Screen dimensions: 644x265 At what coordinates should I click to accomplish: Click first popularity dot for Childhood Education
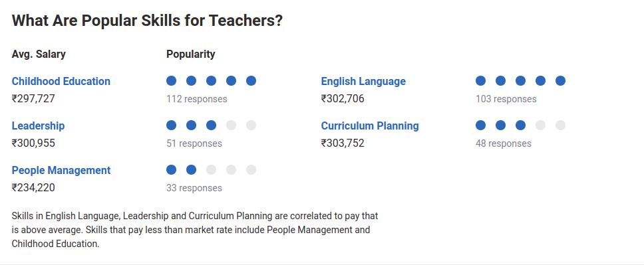click(171, 81)
